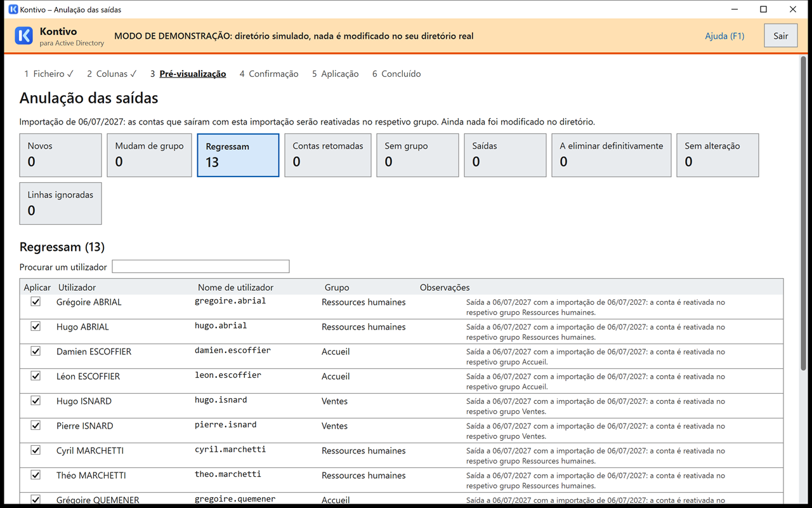Screen dimensions: 812x508
Task: Select the Pré-visualização step
Action: pos(188,74)
